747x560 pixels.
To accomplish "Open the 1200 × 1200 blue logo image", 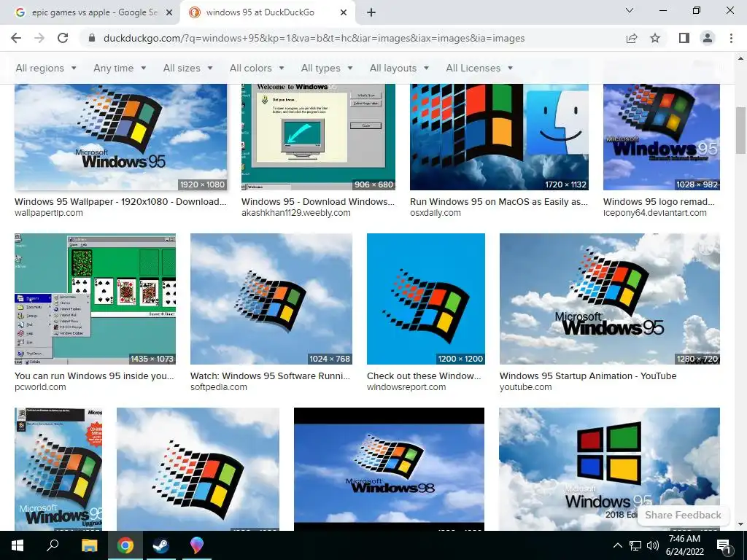I will click(x=426, y=299).
